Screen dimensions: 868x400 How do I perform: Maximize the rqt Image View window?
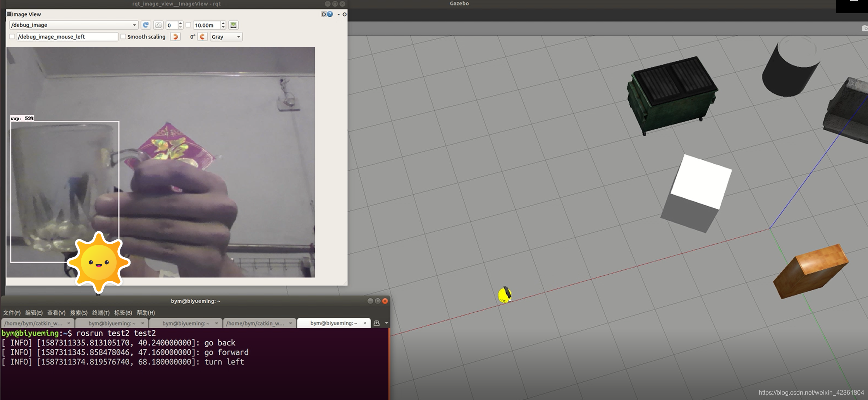coord(335,4)
